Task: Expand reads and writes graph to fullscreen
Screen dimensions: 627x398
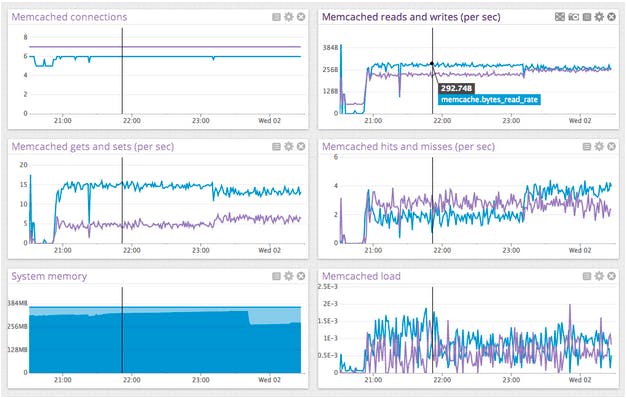Action: coord(560,17)
